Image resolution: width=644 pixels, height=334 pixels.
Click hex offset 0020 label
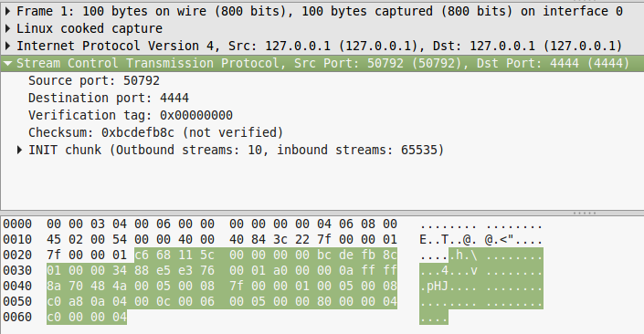click(17, 256)
